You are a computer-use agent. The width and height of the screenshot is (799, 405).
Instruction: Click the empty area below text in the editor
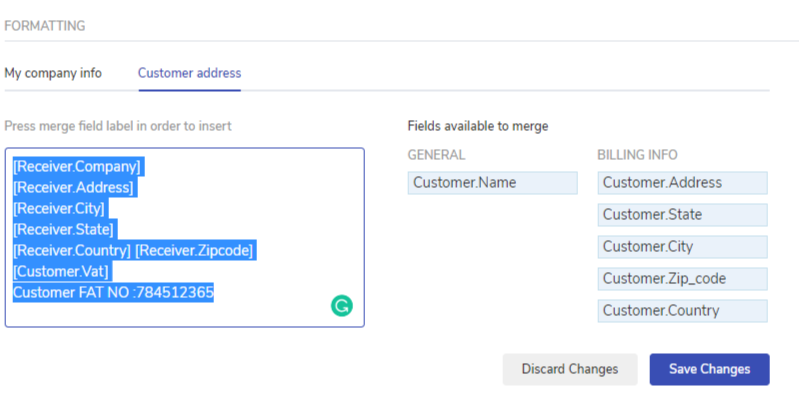click(x=150, y=314)
